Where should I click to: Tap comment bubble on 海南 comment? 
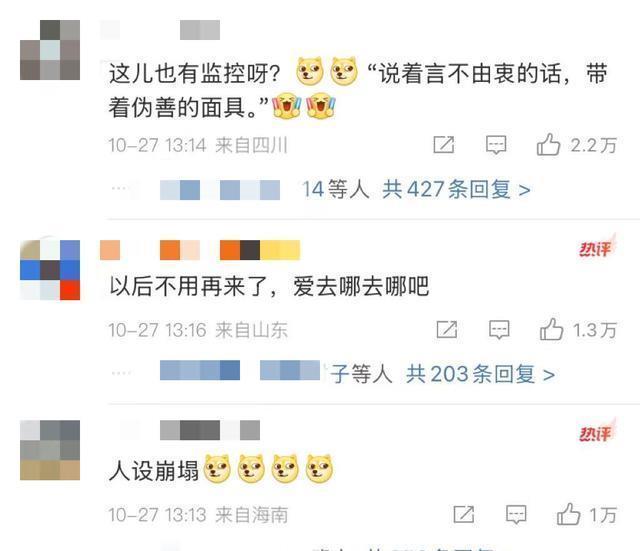[x=516, y=514]
